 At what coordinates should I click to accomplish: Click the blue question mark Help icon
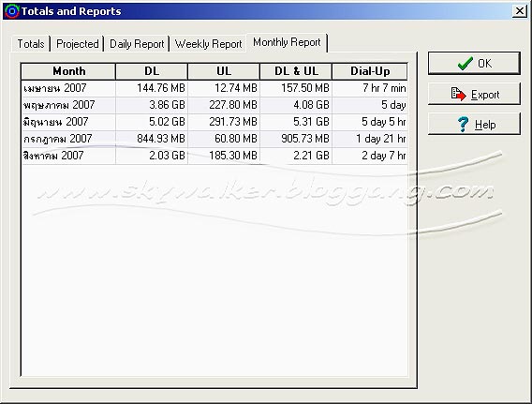(x=463, y=125)
